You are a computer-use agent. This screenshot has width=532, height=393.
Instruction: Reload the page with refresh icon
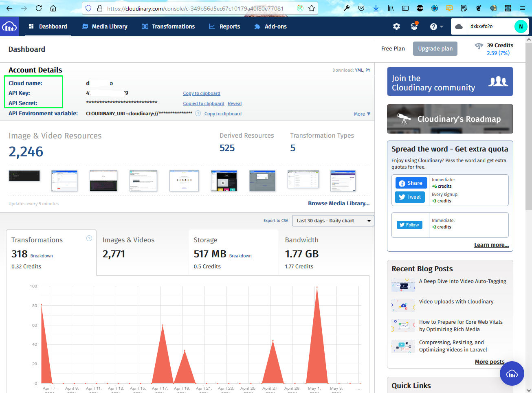click(39, 8)
